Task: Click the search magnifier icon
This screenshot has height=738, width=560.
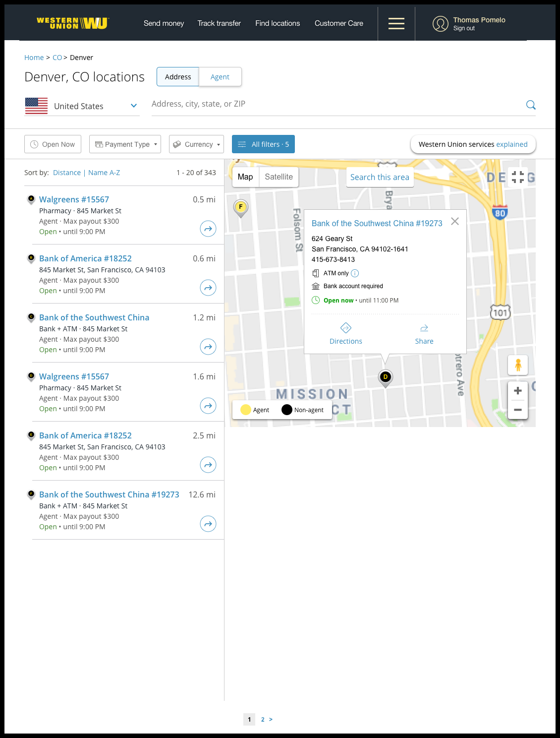Action: click(x=531, y=105)
